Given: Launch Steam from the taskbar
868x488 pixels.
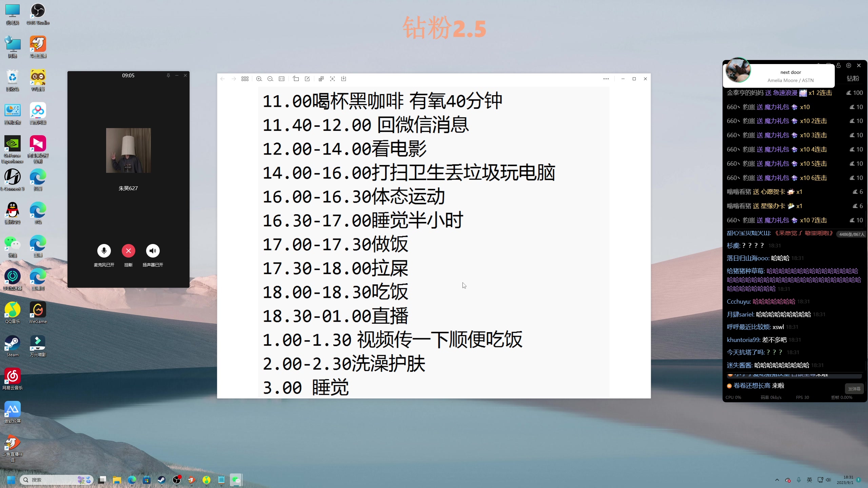Looking at the screenshot, I should [162, 480].
